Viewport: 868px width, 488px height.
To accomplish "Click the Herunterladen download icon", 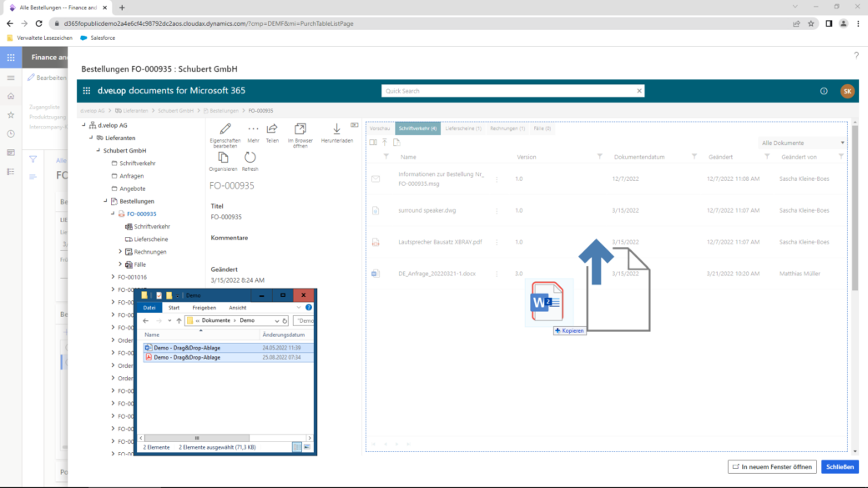I will [336, 129].
